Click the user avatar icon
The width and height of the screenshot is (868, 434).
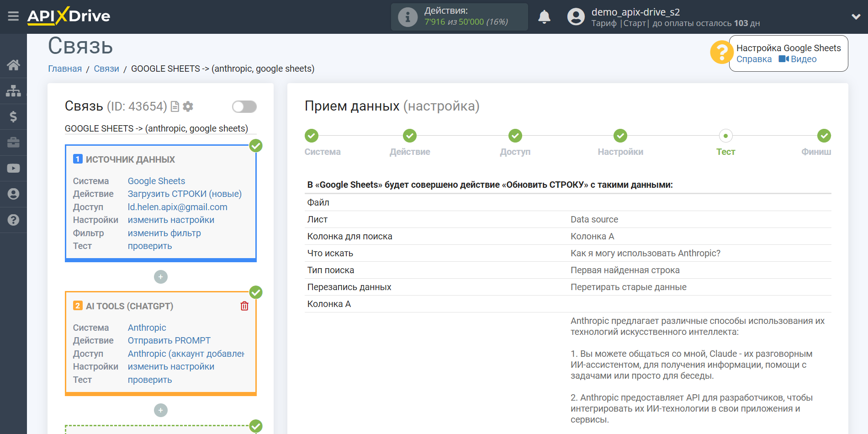tap(576, 17)
